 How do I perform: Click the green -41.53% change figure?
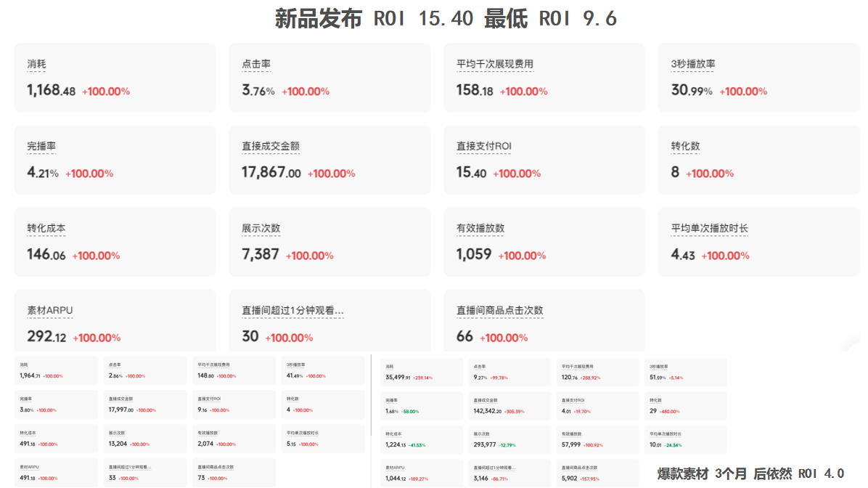(417, 445)
